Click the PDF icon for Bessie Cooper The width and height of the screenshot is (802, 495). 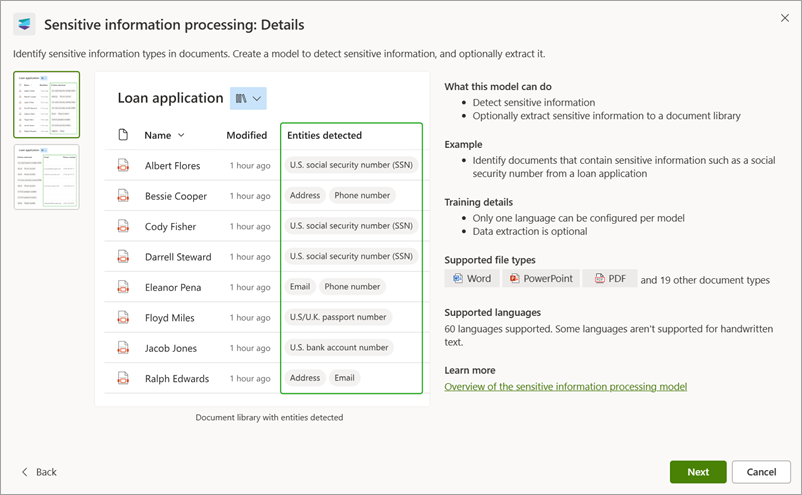pyautogui.click(x=123, y=196)
